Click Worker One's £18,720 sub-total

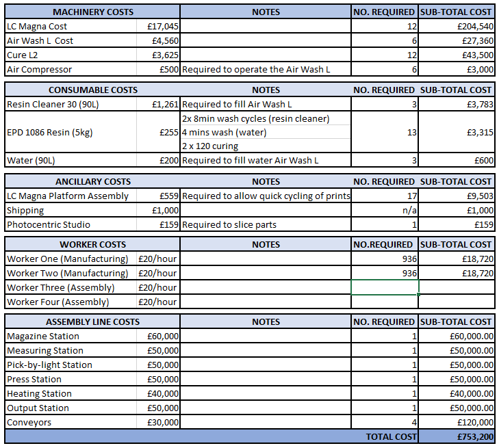click(x=457, y=259)
